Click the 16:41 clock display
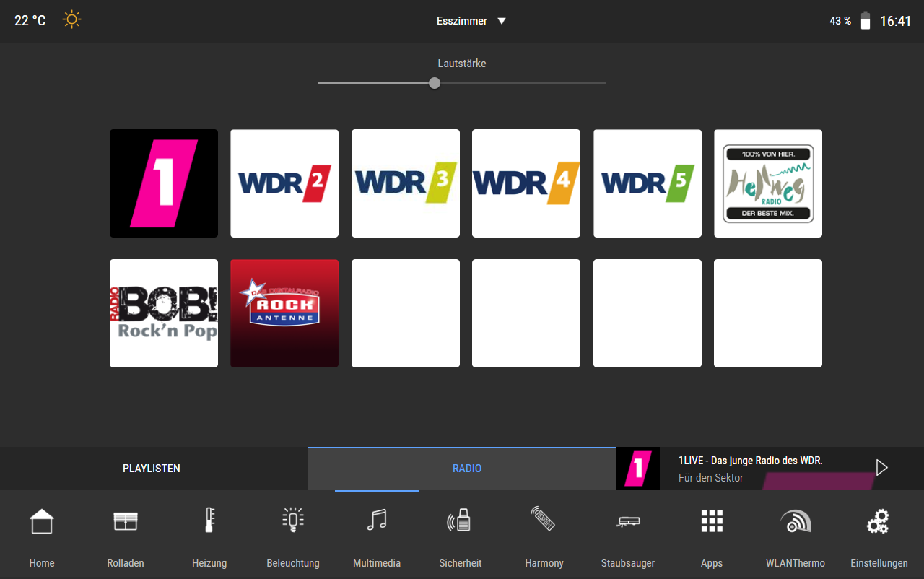 [895, 21]
